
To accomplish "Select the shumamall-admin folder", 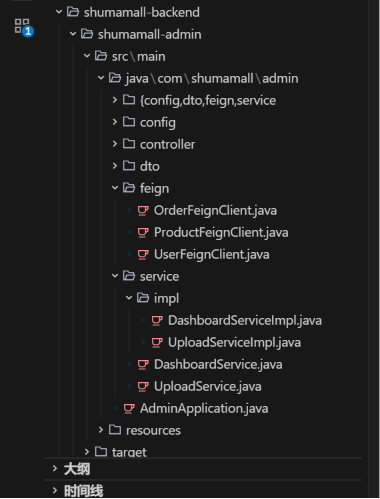I will point(149,34).
